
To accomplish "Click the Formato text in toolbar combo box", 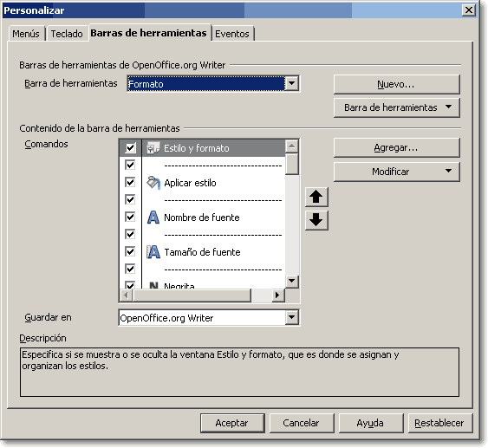I will (146, 84).
